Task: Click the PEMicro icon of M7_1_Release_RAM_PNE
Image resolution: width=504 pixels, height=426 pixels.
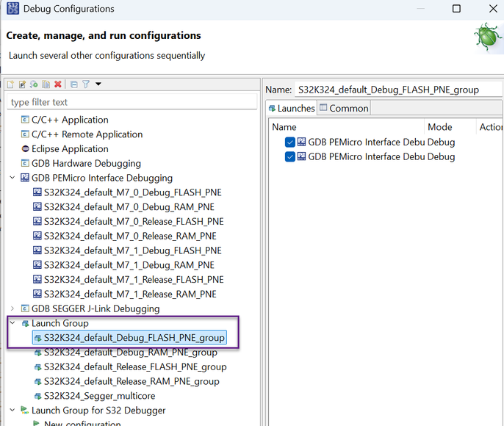Action: click(x=37, y=294)
